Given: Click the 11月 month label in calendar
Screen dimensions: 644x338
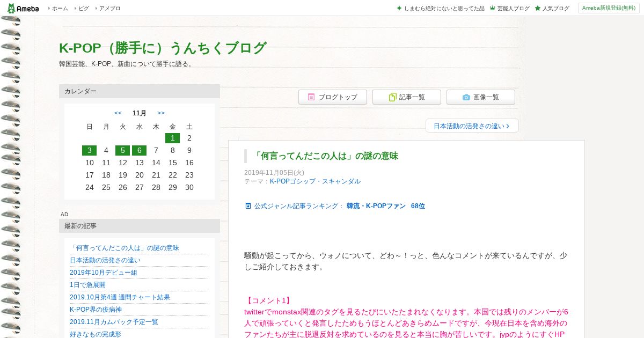Looking at the screenshot, I should tap(140, 113).
